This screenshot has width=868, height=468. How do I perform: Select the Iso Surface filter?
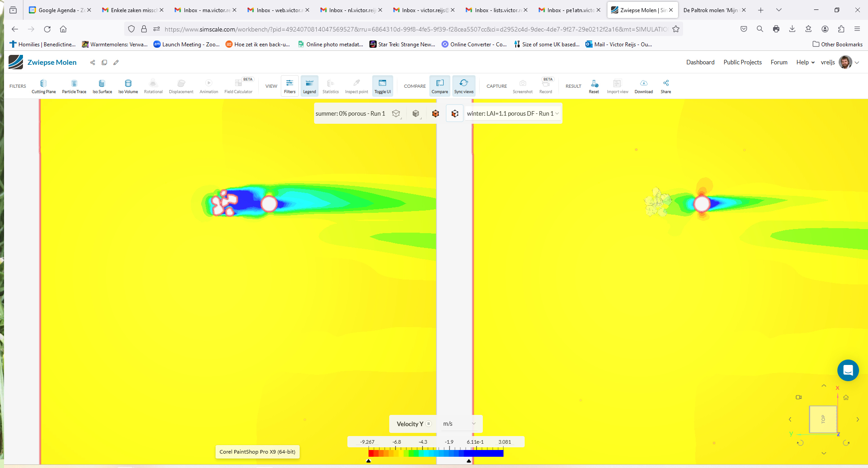tap(102, 85)
